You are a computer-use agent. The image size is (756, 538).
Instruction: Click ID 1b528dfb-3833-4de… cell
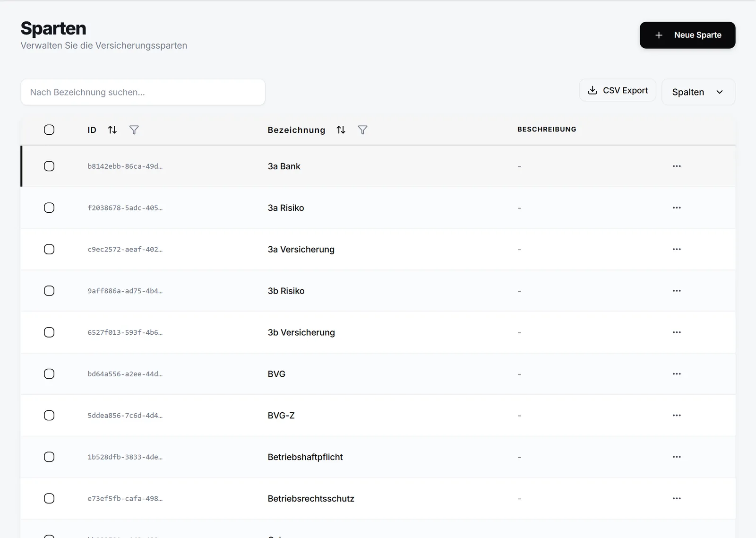[x=125, y=457]
